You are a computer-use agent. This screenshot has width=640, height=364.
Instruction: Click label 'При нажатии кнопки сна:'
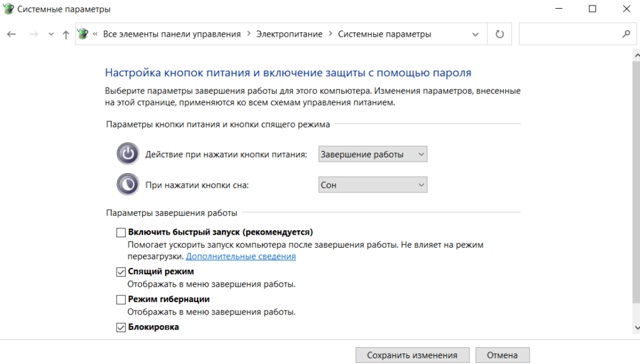[197, 185]
